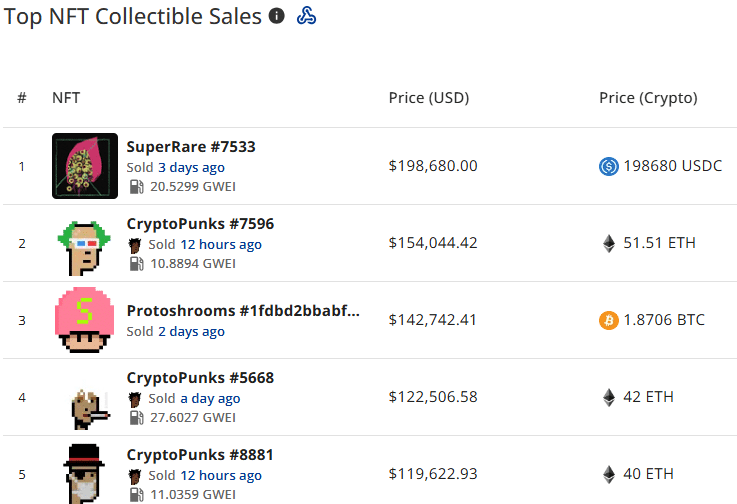Open the SuperRare #7533 artwork thumbnail
Image resolution: width=737 pixels, height=504 pixels.
point(85,166)
